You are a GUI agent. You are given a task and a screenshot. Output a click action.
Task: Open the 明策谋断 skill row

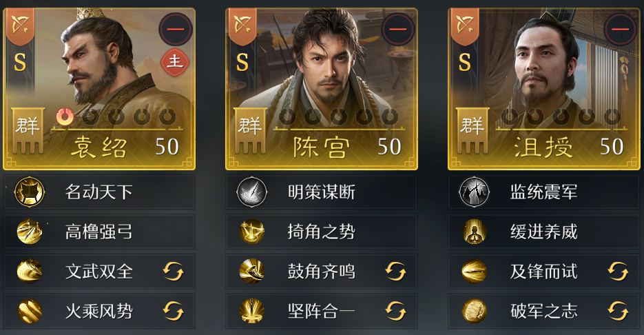pyautogui.click(x=322, y=192)
